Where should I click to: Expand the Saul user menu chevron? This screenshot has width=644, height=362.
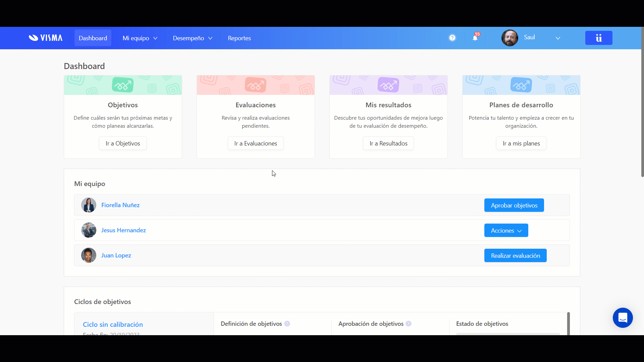point(558,38)
